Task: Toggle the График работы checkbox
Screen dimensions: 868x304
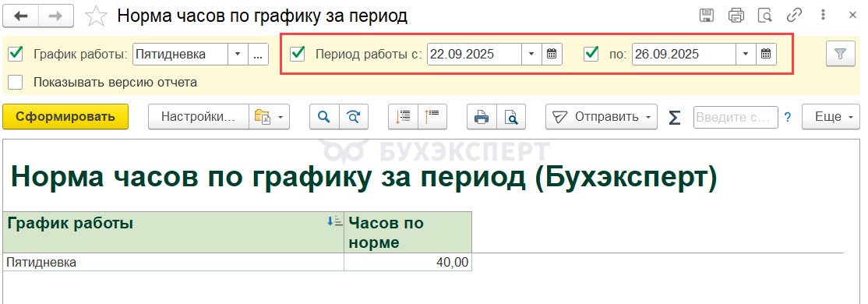Action: (16, 54)
